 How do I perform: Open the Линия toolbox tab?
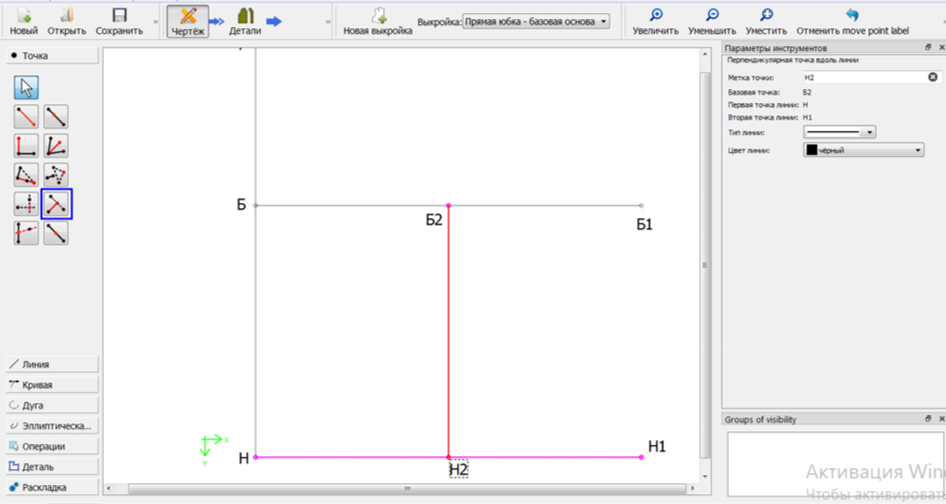[52, 365]
